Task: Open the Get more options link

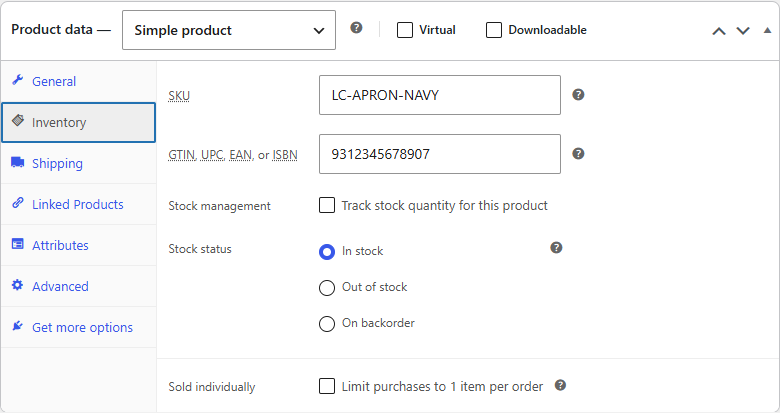Action: pos(79,327)
